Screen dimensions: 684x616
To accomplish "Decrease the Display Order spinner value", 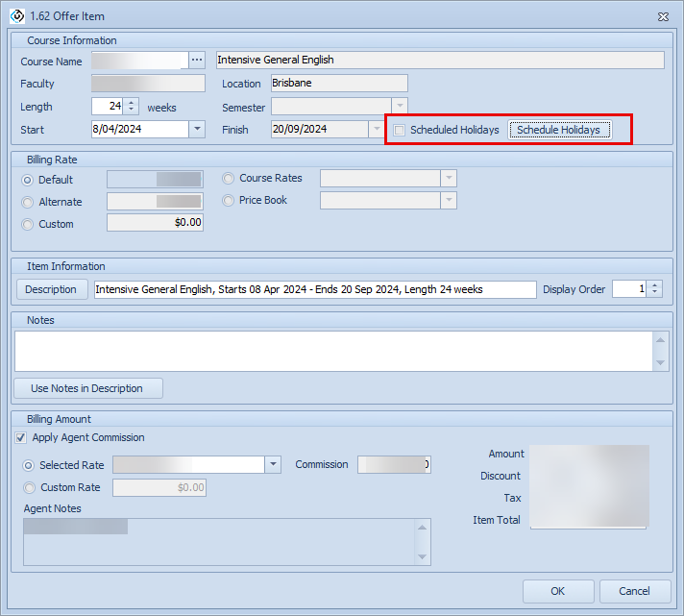I will coord(655,293).
